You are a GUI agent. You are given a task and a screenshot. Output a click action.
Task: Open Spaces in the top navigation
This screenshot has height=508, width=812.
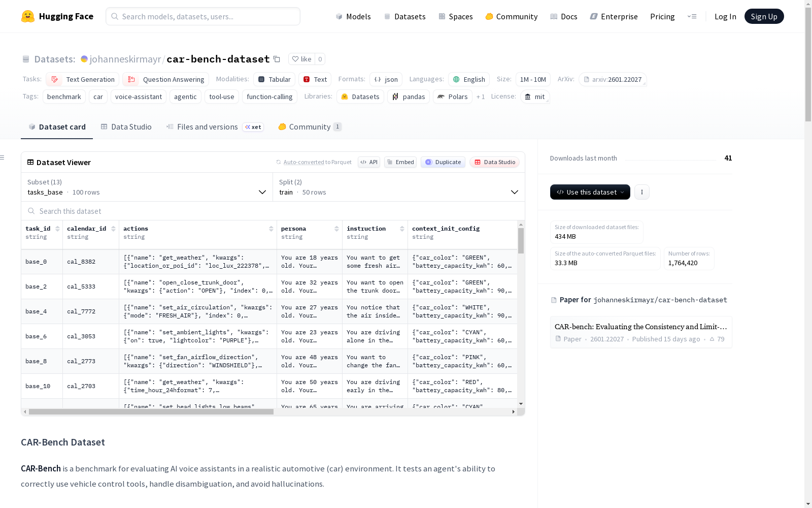pyautogui.click(x=456, y=16)
